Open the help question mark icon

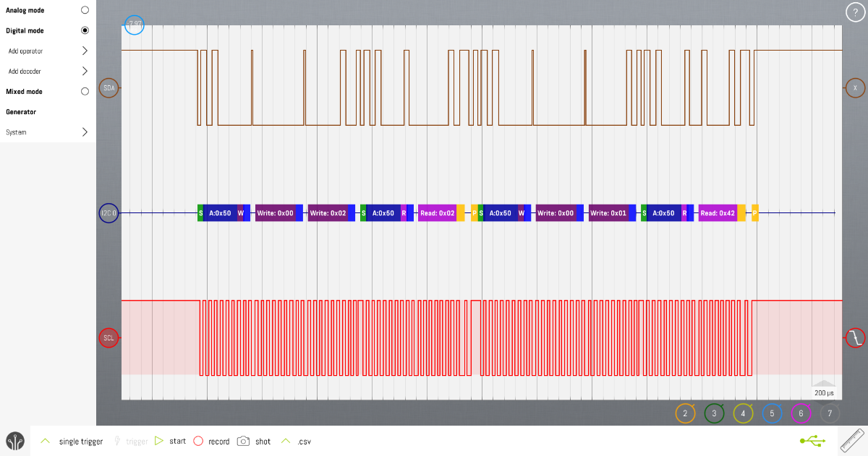click(x=856, y=12)
